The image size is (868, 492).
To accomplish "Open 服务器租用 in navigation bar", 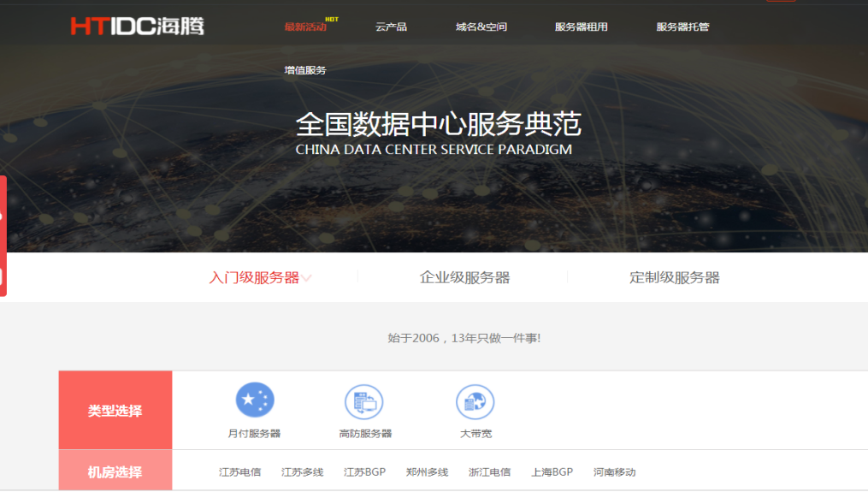I will (582, 27).
